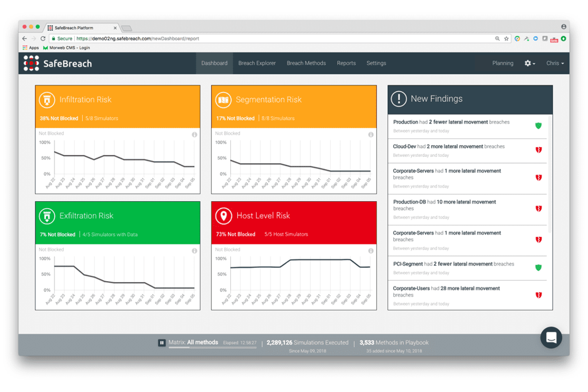This screenshot has height=392, width=588.
Task: Open info icon on Exfiltration Risk chart
Action: 194,251
